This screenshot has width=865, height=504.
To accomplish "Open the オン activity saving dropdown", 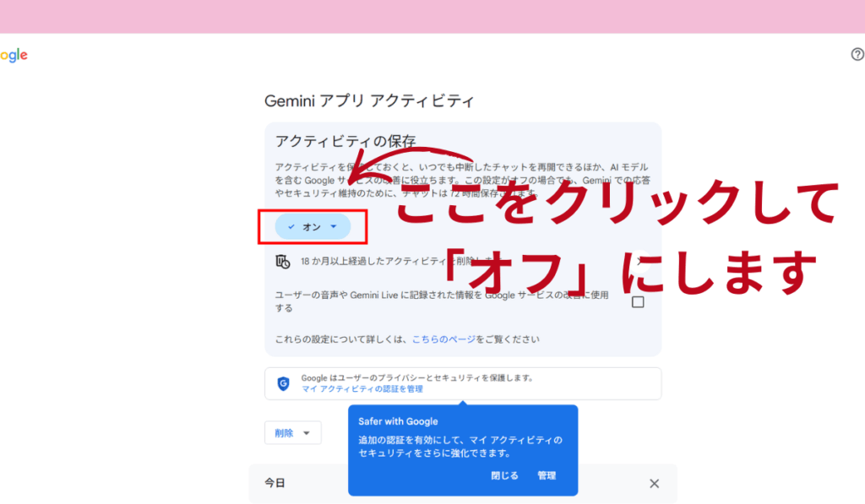I will click(x=313, y=227).
